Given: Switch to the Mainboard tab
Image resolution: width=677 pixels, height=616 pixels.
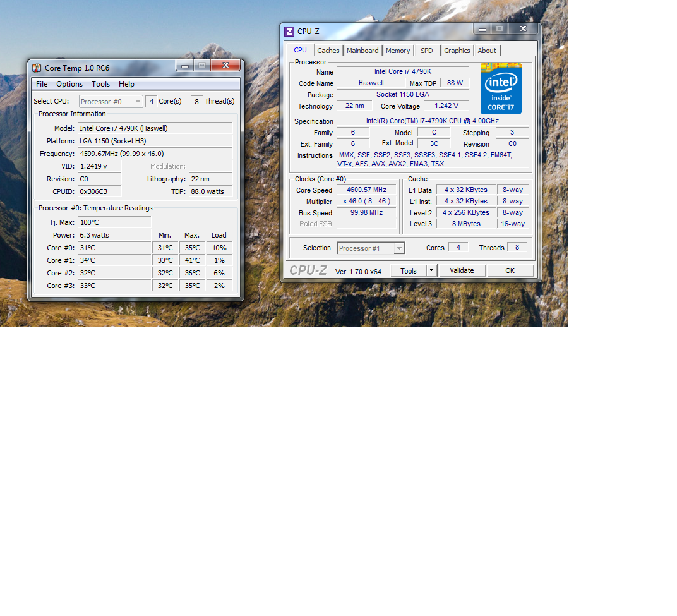Looking at the screenshot, I should point(362,51).
